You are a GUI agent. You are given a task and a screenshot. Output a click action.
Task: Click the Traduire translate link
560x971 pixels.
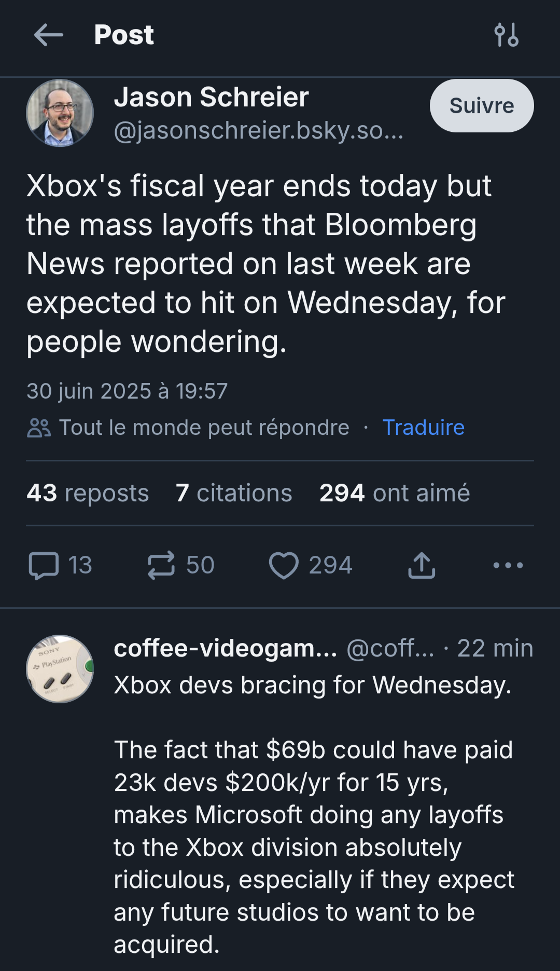423,428
